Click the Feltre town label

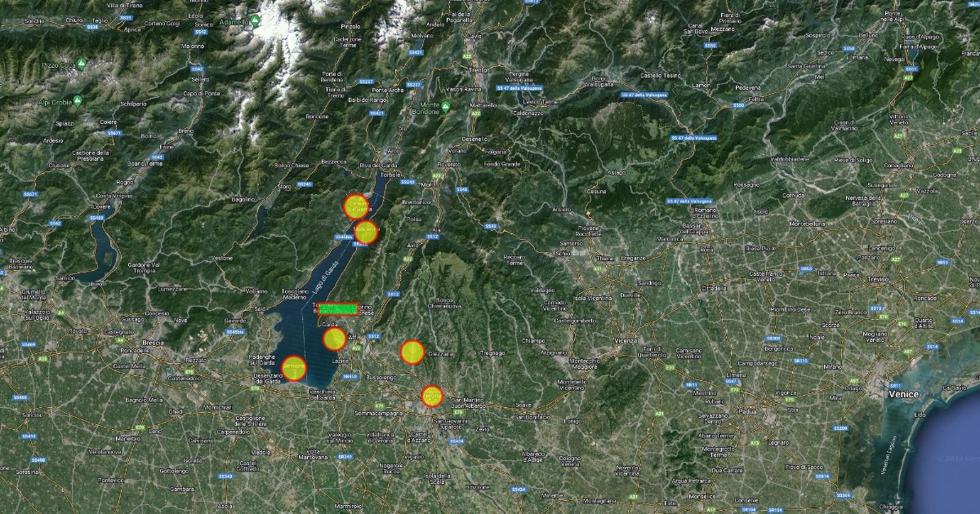pos(755,100)
